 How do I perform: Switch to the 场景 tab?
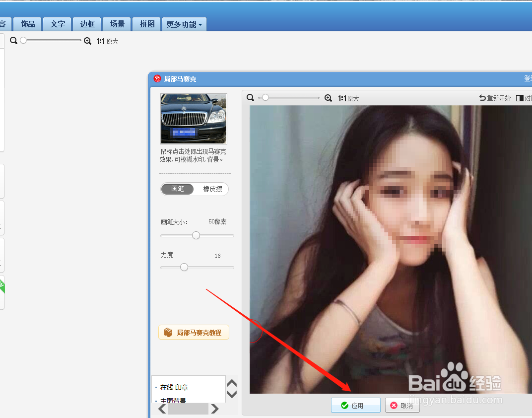tap(117, 24)
